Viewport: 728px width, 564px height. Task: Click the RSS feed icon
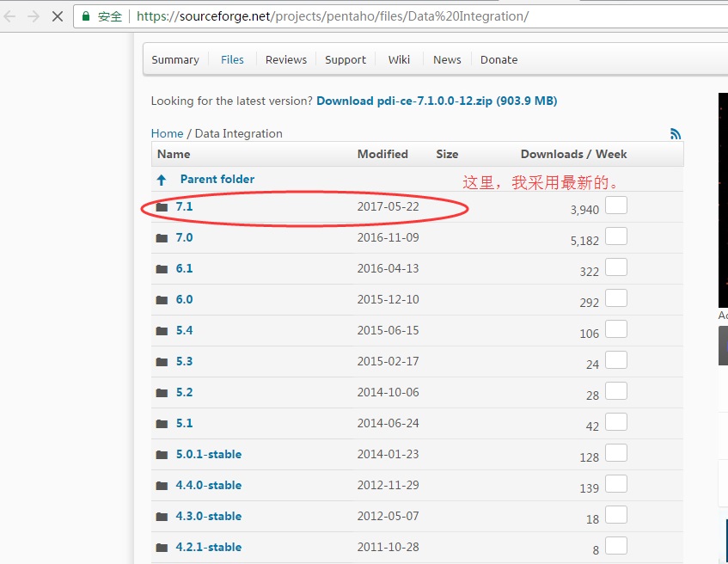(x=676, y=134)
